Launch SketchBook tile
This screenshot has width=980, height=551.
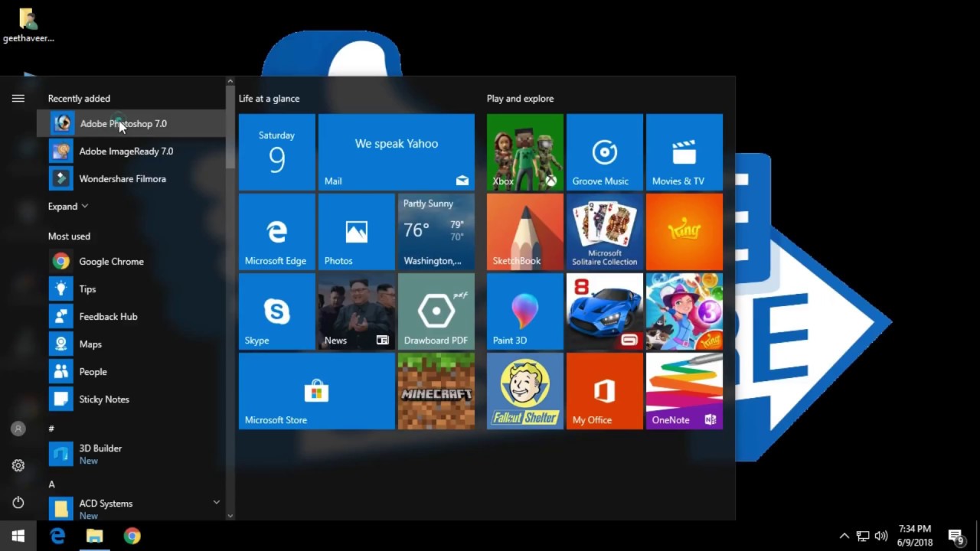[x=525, y=232]
